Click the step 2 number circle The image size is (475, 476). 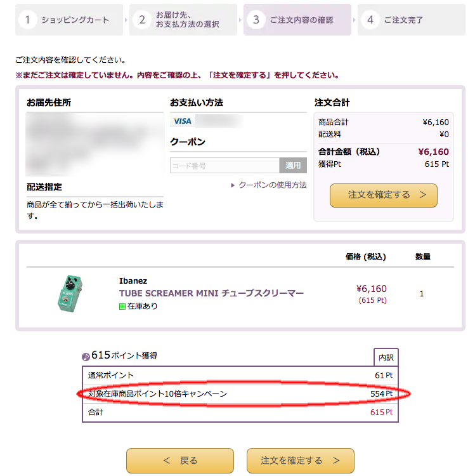pyautogui.click(x=142, y=20)
